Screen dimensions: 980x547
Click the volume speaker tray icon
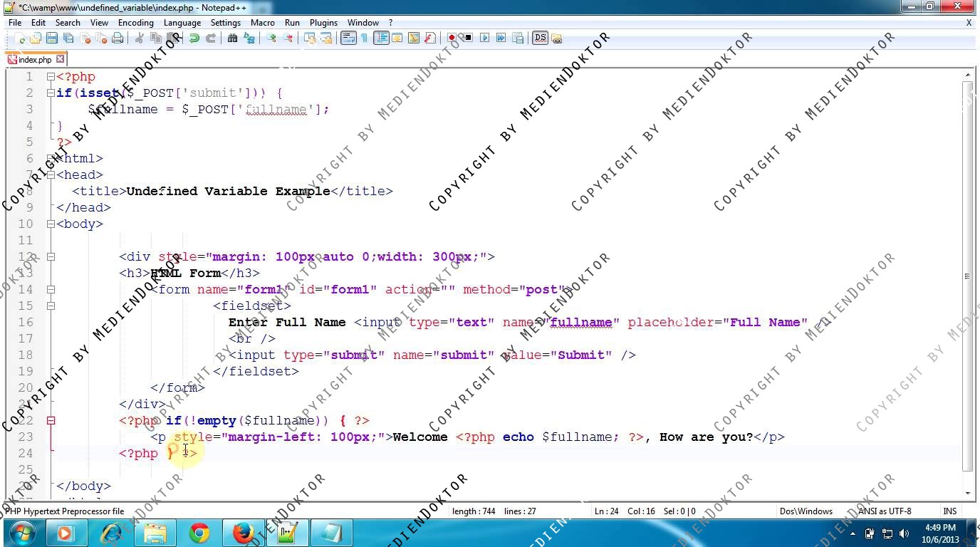click(904, 533)
